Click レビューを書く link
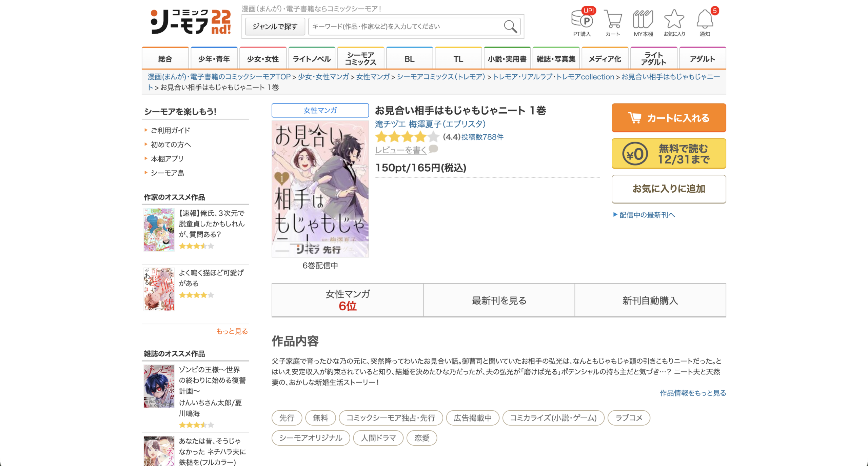Viewport: 868px width, 466px height. click(x=401, y=150)
